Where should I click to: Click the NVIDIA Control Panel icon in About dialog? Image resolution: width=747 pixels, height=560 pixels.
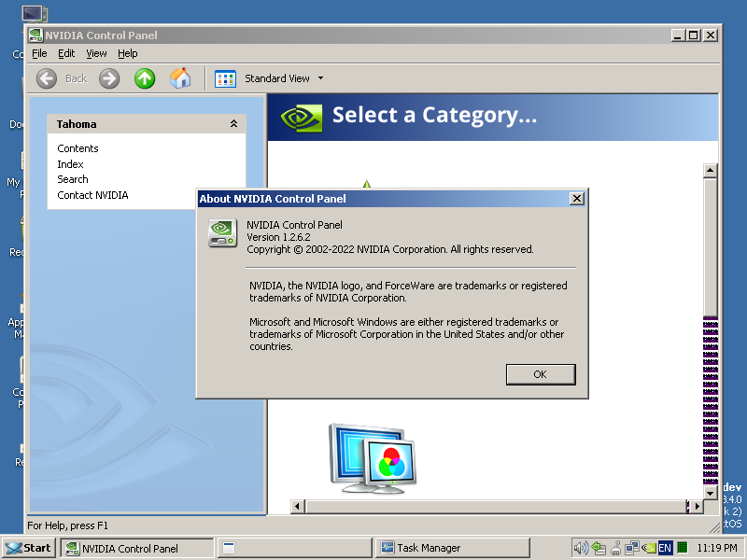(x=222, y=232)
